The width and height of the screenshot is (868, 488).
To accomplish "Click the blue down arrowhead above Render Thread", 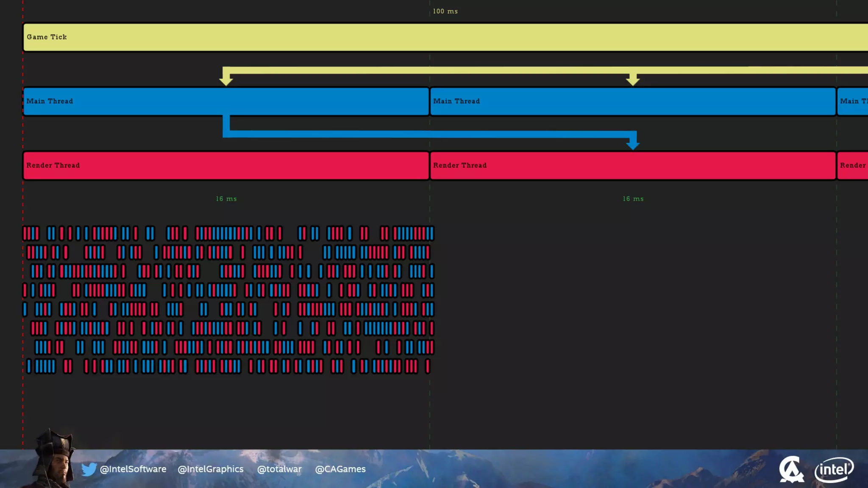I will (633, 144).
